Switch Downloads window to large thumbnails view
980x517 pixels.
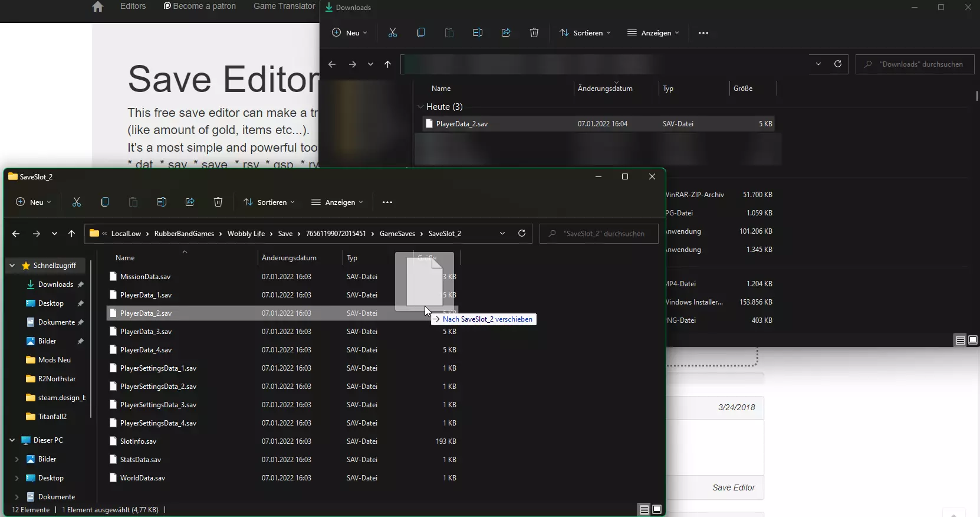pyautogui.click(x=973, y=340)
